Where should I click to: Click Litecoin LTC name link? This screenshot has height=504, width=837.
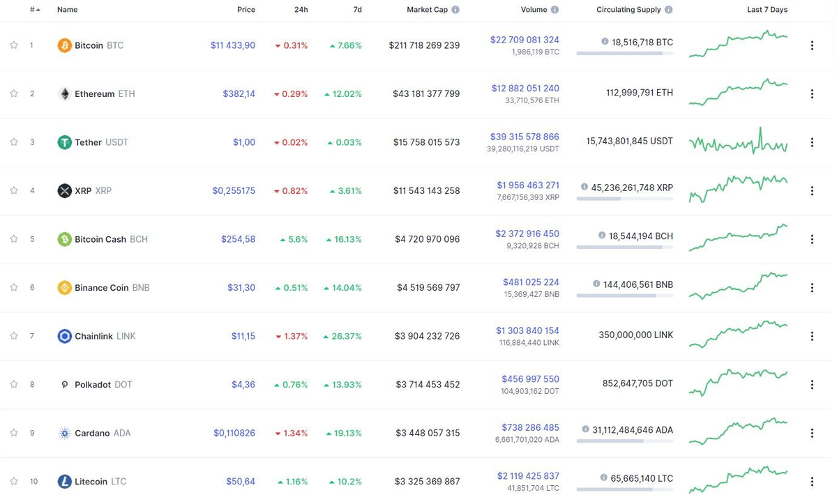(x=100, y=481)
